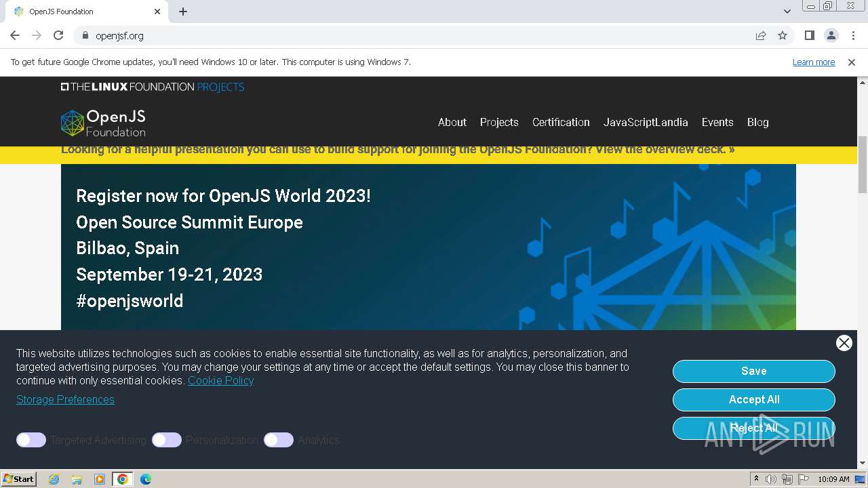The height and width of the screenshot is (488, 868).
Task: Open Windows Media Player from taskbar
Action: click(100, 479)
